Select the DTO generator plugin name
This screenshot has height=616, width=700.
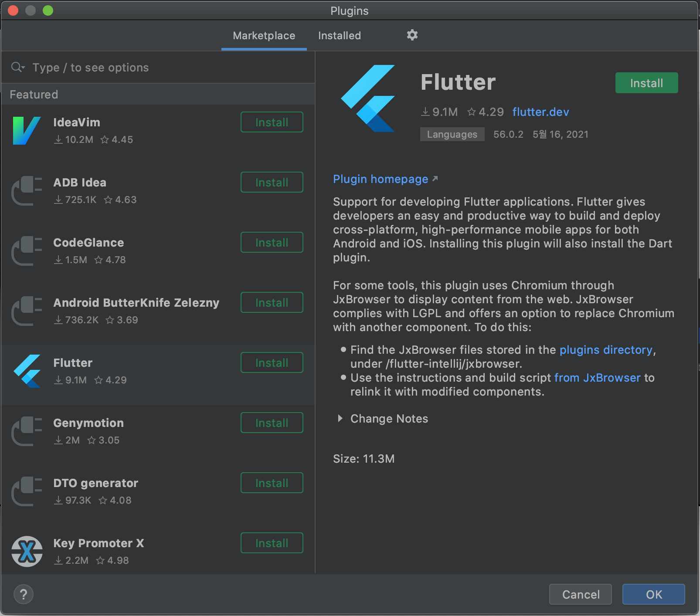96,483
